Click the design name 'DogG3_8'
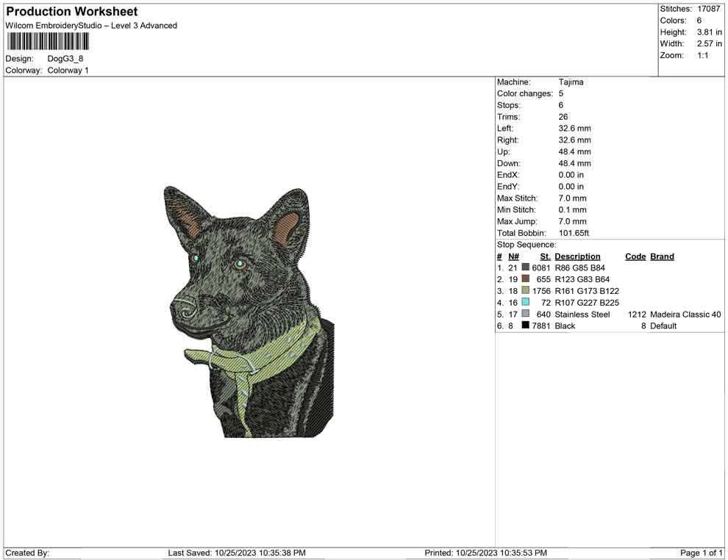Image resolution: width=728 pixels, height=560 pixels. [x=65, y=59]
